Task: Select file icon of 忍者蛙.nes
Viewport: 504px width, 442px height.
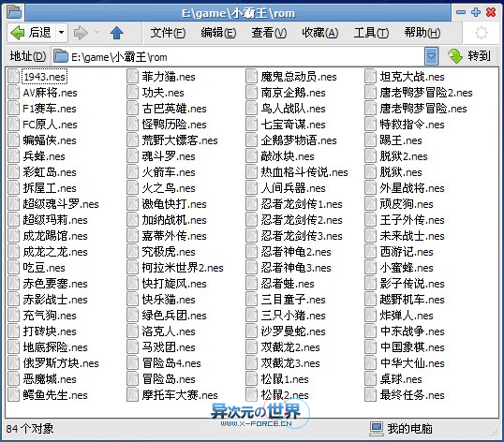Action: click(251, 284)
